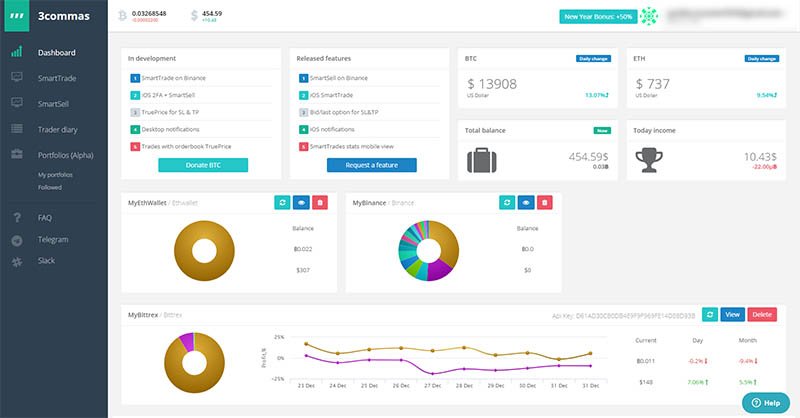This screenshot has width=800, height=418.
Task: Refresh the MyBinance account
Action: 507,203
